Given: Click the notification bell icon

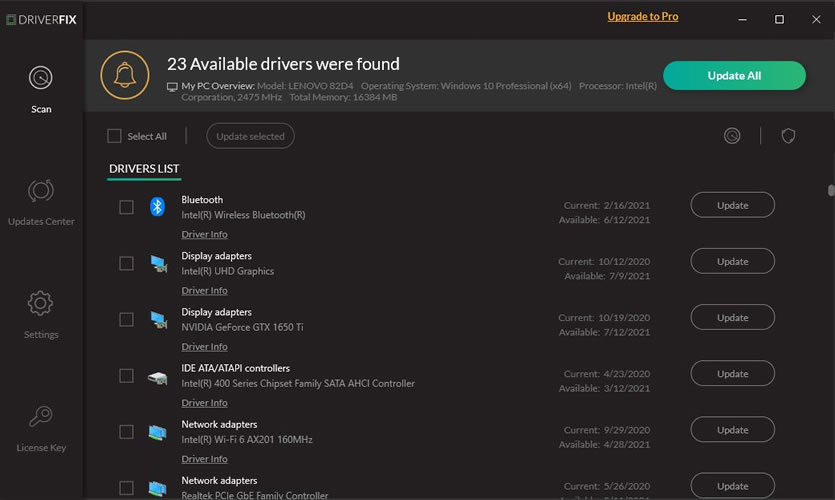Looking at the screenshot, I should click(125, 76).
